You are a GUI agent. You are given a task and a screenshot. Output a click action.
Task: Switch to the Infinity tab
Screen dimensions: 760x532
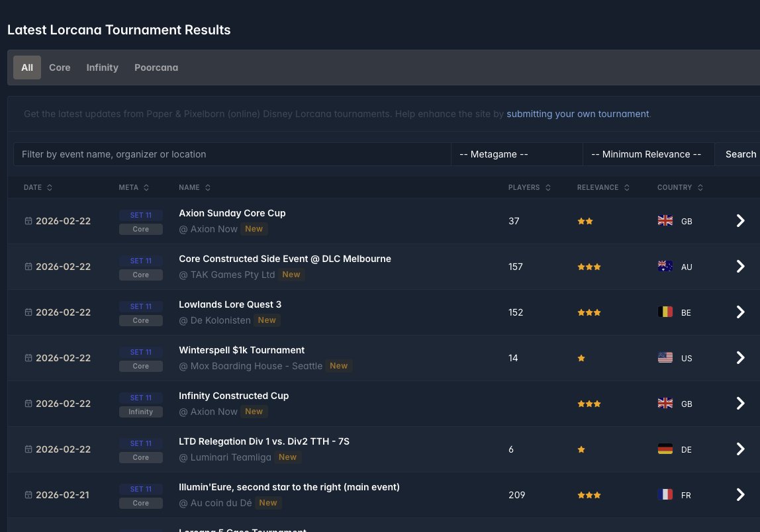tap(102, 67)
